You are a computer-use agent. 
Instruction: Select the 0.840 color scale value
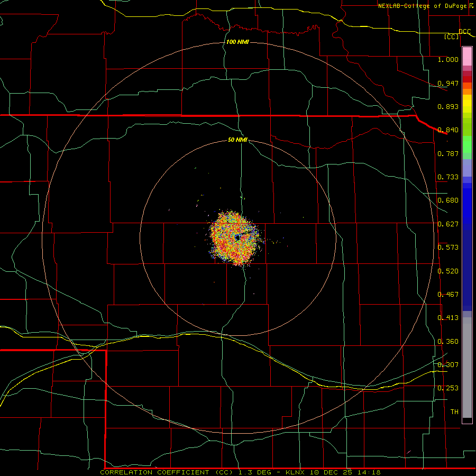pos(448,130)
